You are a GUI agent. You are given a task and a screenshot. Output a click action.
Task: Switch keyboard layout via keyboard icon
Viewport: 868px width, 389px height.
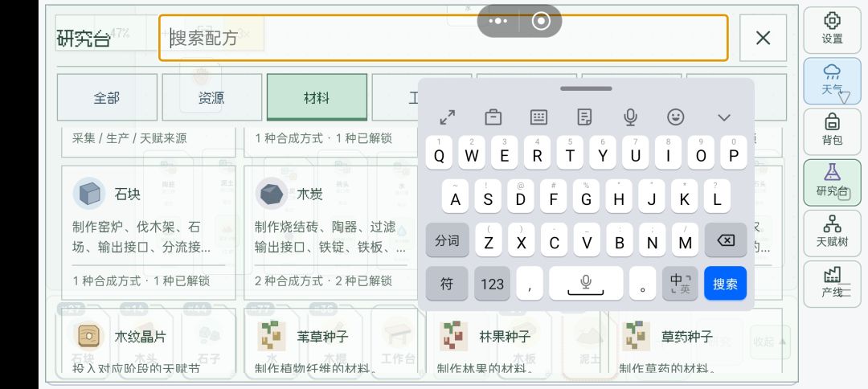[538, 117]
